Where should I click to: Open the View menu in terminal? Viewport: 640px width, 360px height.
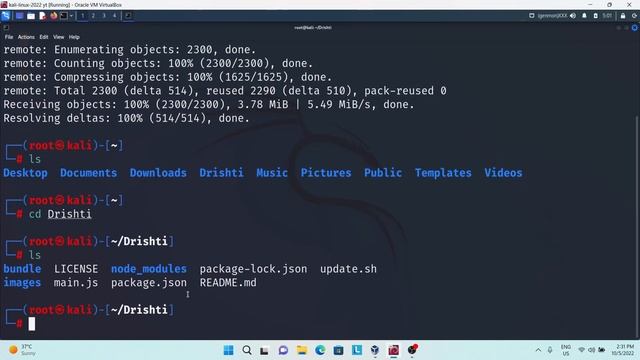[58, 37]
